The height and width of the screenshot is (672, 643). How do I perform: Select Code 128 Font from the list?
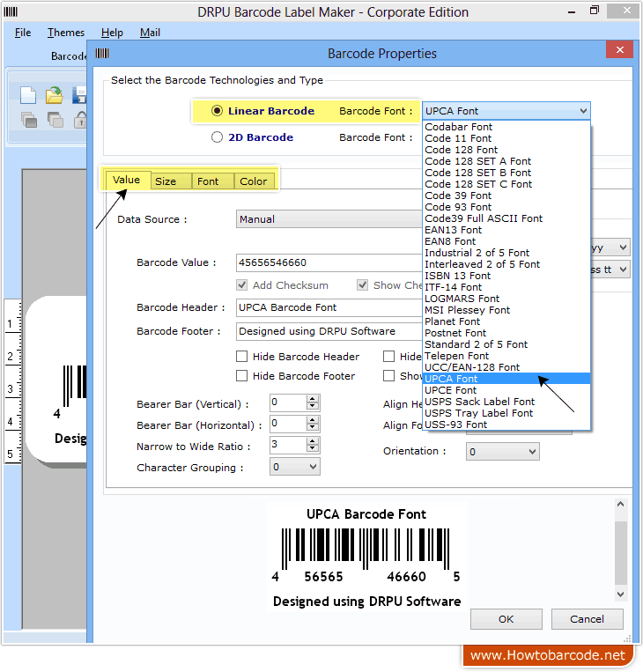[506, 150]
